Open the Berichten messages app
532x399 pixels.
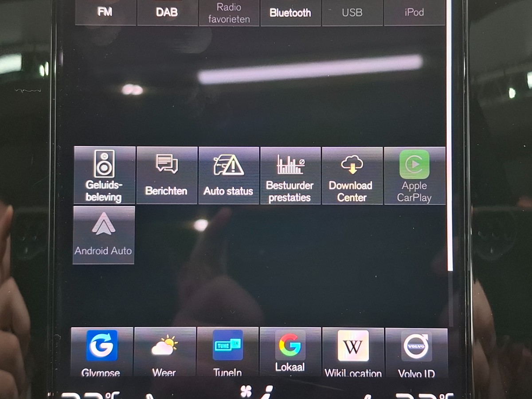click(167, 175)
